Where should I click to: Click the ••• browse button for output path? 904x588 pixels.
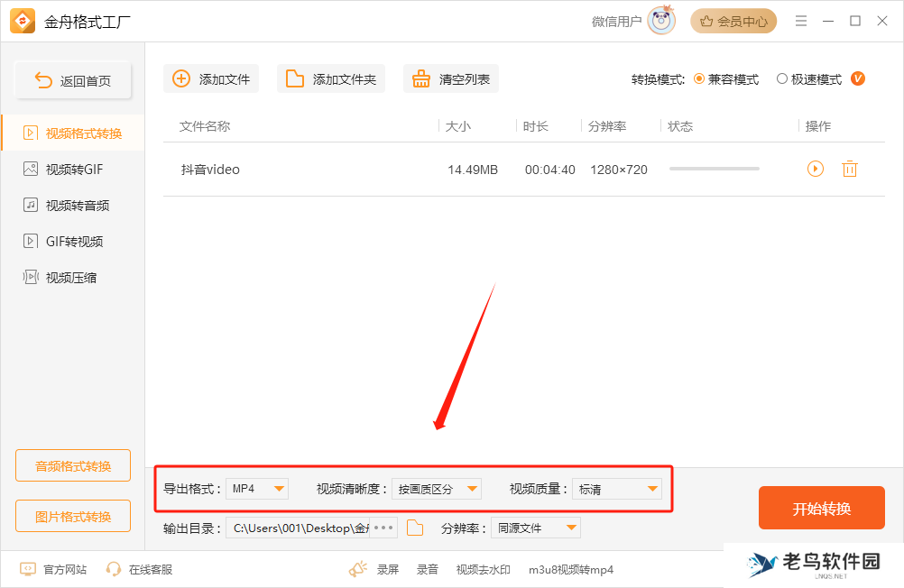point(383,528)
